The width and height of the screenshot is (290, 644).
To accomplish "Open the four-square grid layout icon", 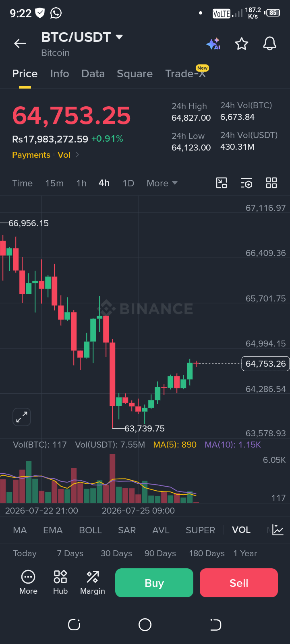I will 271,183.
